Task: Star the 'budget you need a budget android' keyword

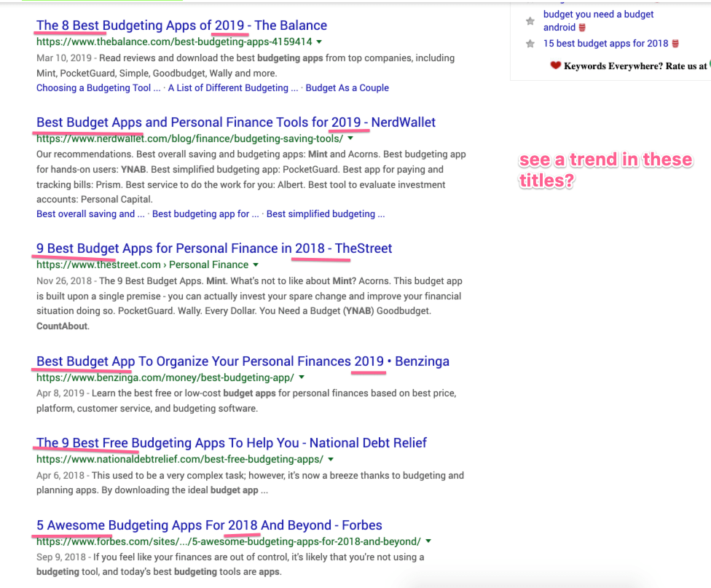Action: 530,21
